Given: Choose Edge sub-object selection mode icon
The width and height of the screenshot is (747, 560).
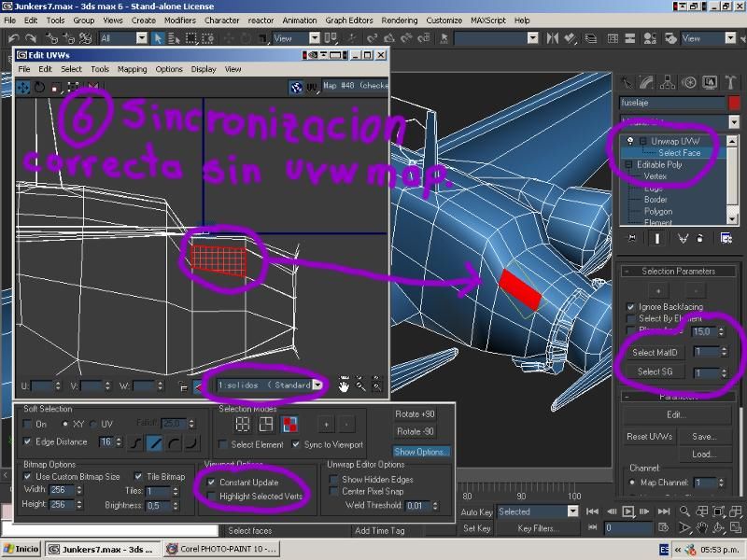Looking at the screenshot, I should pos(265,424).
